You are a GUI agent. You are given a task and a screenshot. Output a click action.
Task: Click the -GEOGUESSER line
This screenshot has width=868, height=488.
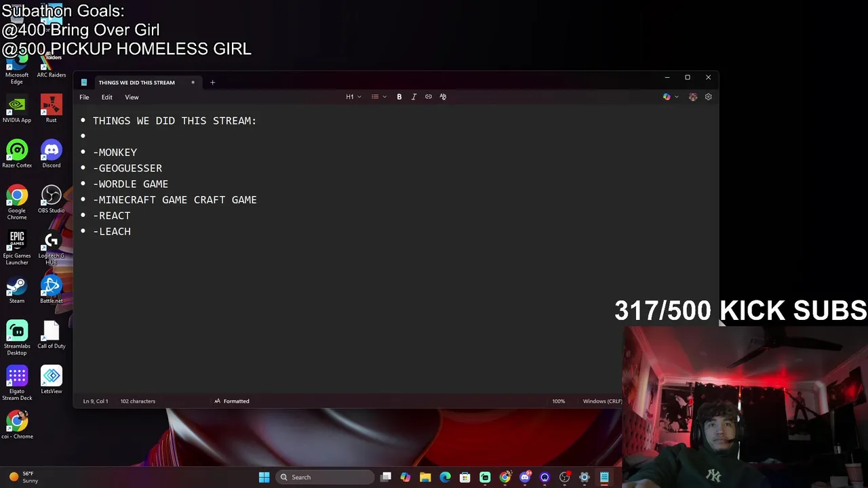pos(127,168)
